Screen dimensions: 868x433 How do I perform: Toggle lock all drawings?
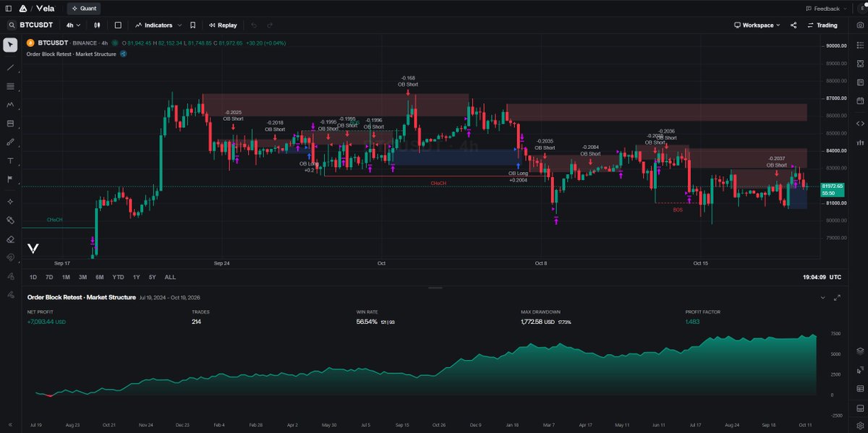10,276
